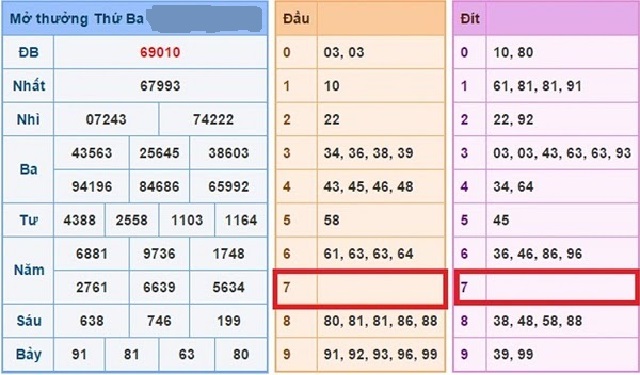Click Đít row value "36, 46, 86, 96"
This screenshot has width=640, height=375.
coord(537,253)
